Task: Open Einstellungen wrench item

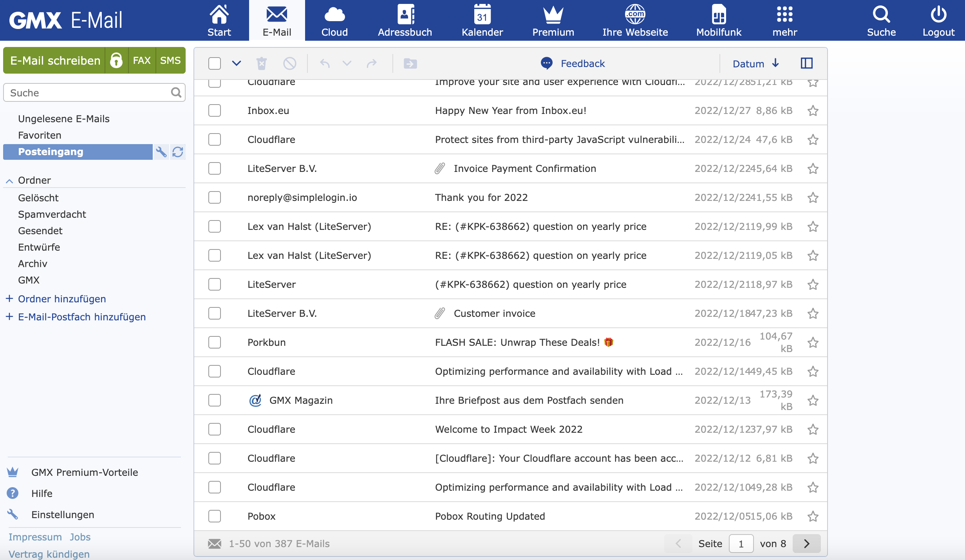Action: [x=51, y=515]
